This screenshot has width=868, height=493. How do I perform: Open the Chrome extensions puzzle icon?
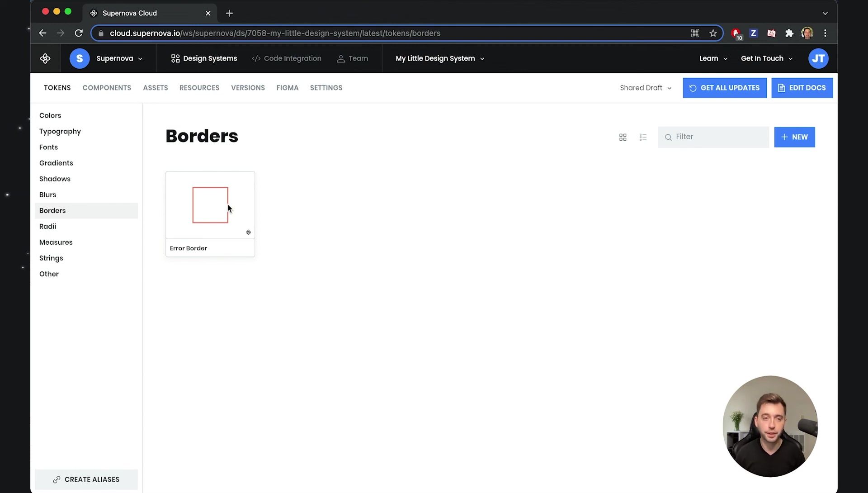point(789,33)
